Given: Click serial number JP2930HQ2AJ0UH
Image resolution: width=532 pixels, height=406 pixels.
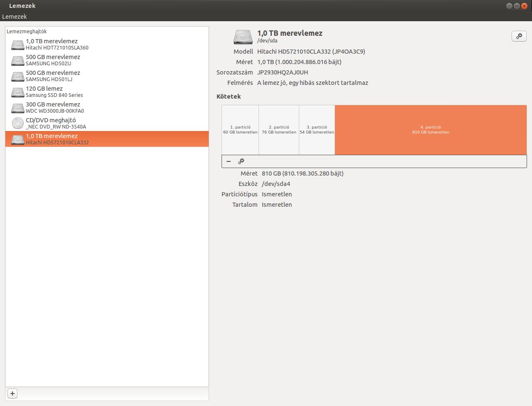Looking at the screenshot, I should 283,72.
